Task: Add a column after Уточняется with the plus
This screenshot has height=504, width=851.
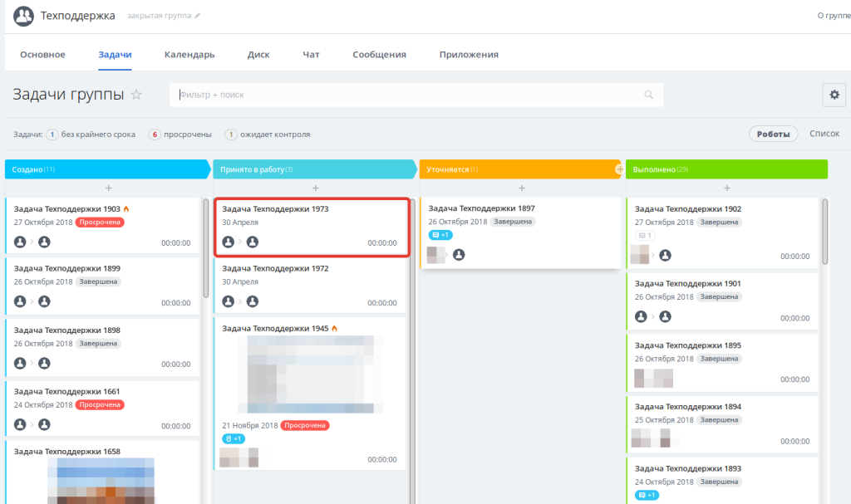Action: (619, 169)
